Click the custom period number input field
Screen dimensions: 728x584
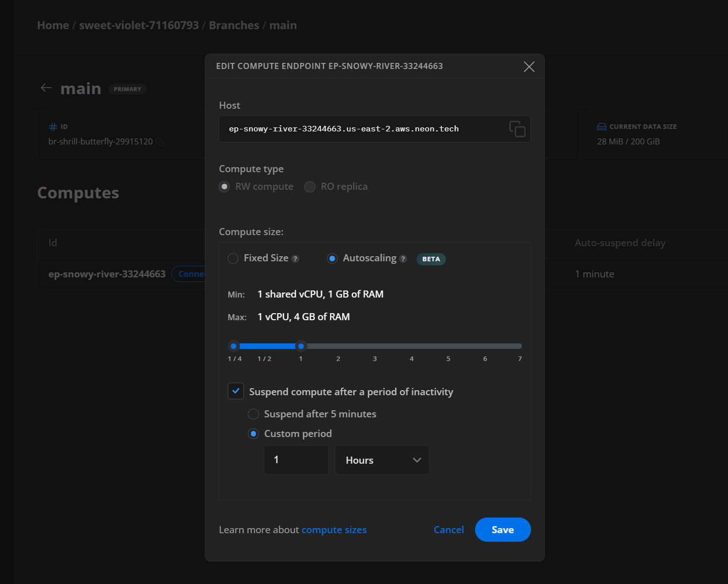(296, 460)
